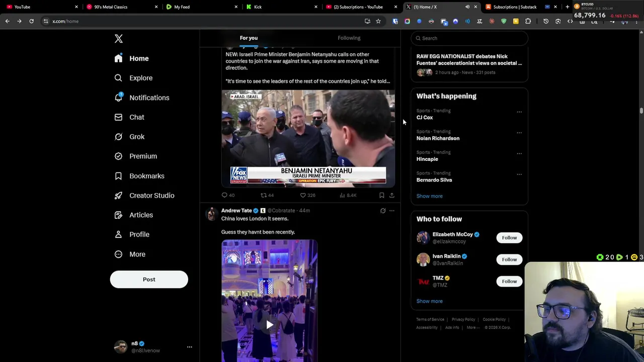Screen dimensions: 644x362
Task: Expand the More menu in sidebar
Action: pyautogui.click(x=130, y=254)
